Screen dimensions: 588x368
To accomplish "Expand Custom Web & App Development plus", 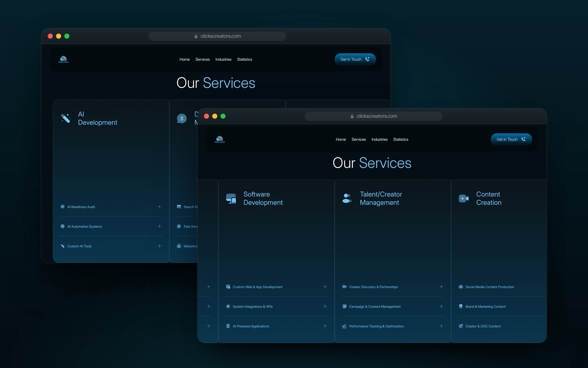I will click(x=325, y=287).
